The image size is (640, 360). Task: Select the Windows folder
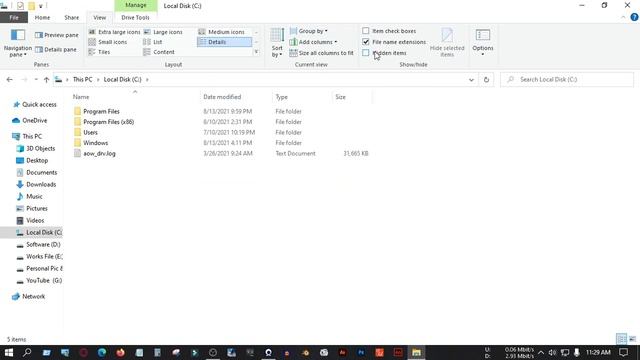click(96, 143)
